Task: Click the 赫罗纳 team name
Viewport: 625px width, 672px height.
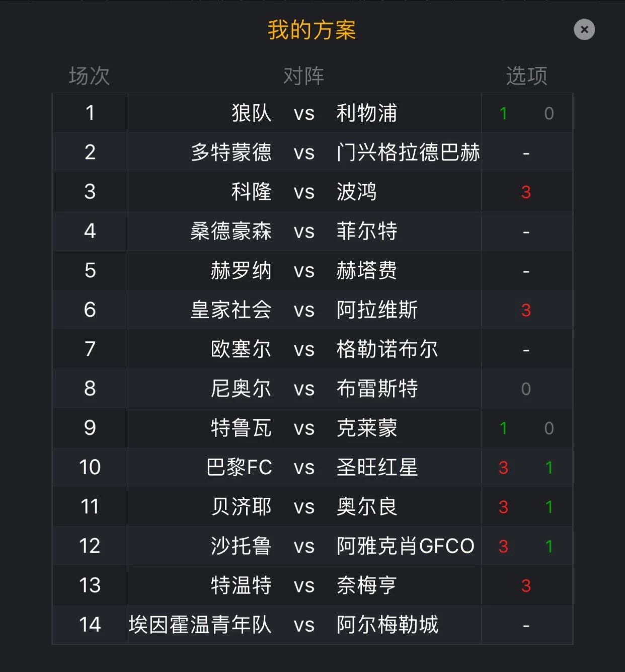Action: coord(241,270)
